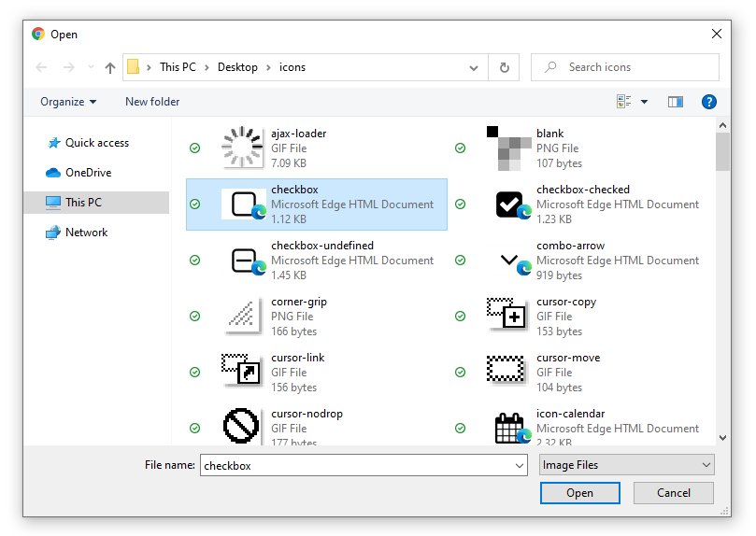Viewport: 756px width, 536px height.
Task: Click the Open button
Action: point(580,493)
